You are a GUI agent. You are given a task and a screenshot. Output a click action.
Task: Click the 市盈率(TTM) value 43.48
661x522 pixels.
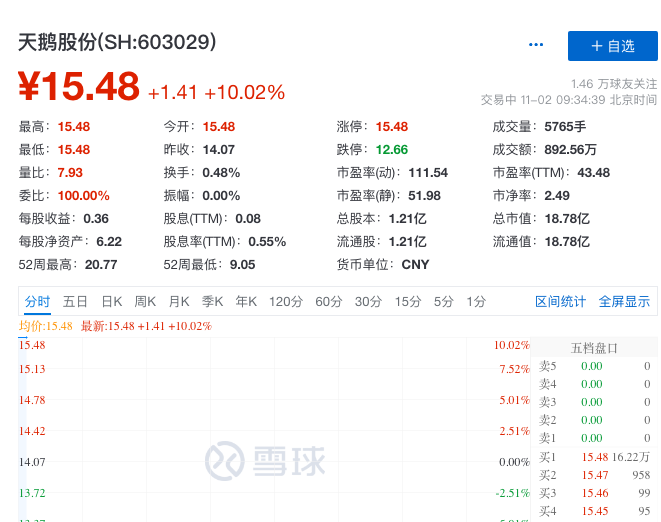pos(594,172)
